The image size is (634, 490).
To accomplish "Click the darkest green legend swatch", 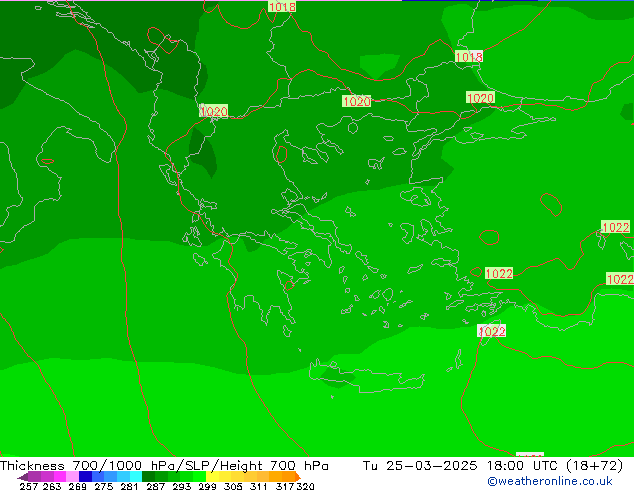I will point(148,476).
